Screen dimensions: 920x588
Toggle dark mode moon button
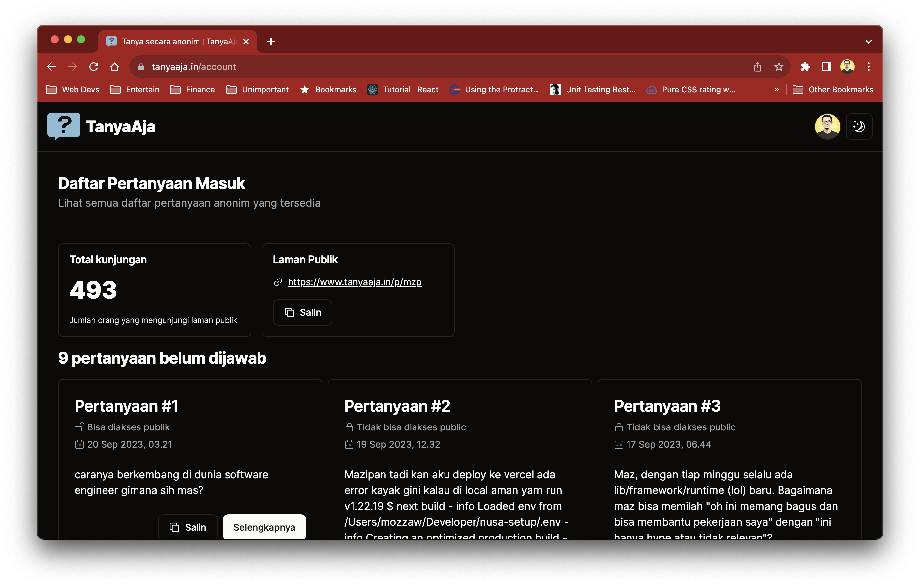[x=859, y=126]
